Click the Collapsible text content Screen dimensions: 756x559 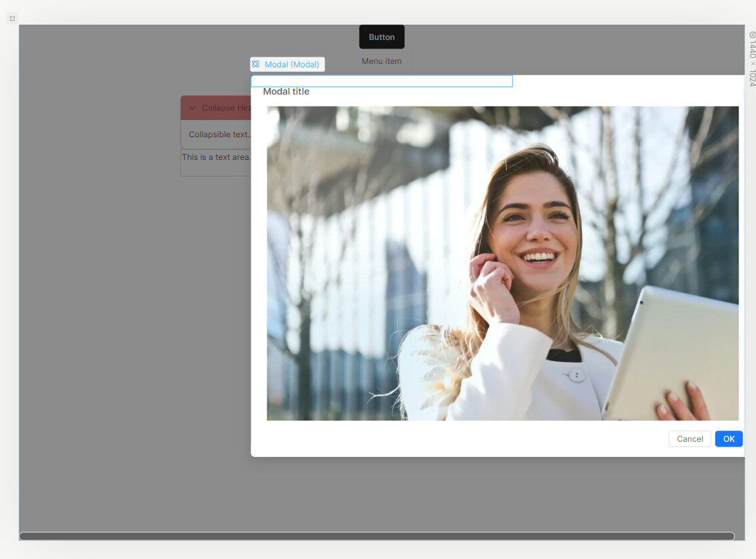click(219, 135)
